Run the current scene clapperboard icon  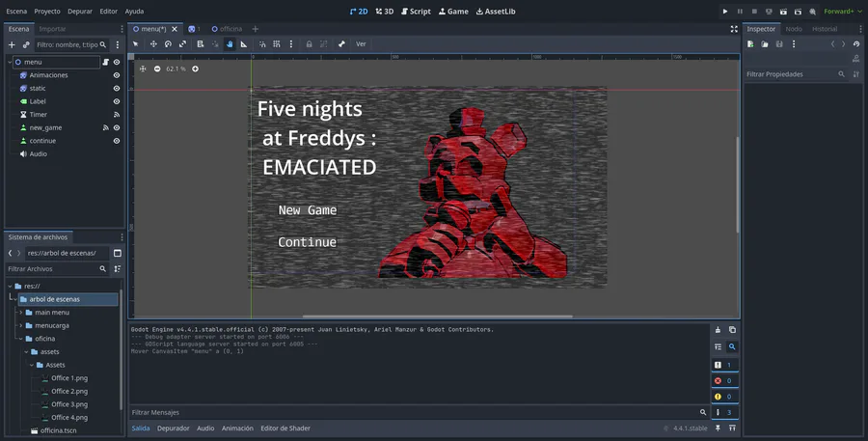[x=783, y=11]
